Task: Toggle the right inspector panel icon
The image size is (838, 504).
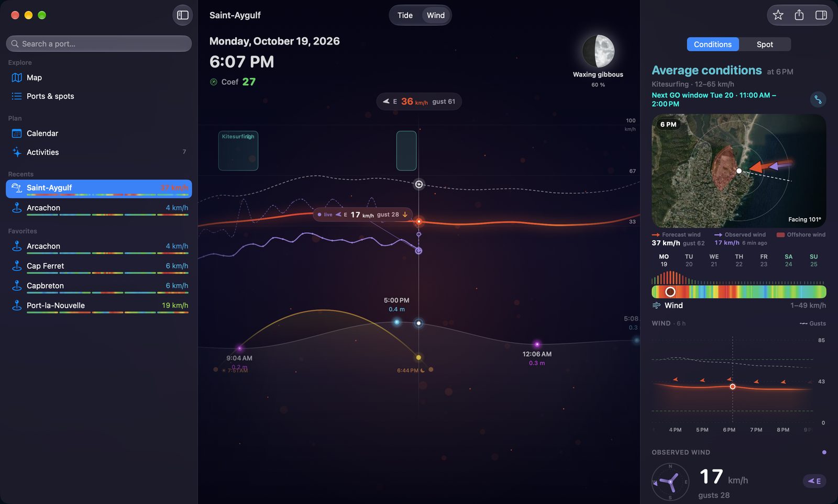Action: point(821,15)
